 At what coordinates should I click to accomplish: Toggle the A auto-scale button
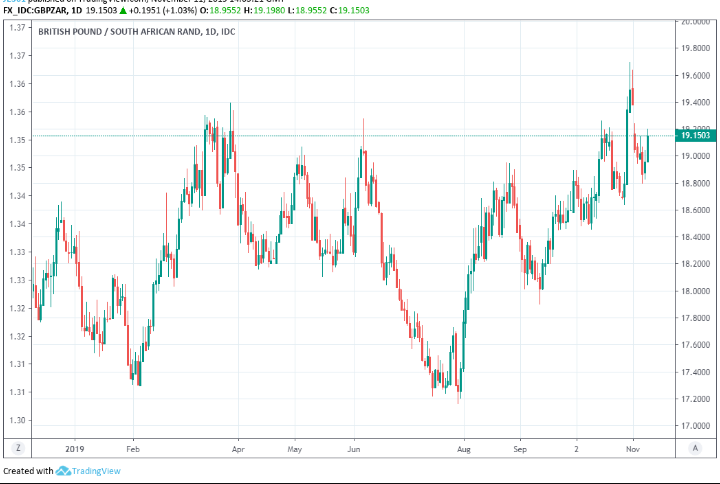click(695, 448)
